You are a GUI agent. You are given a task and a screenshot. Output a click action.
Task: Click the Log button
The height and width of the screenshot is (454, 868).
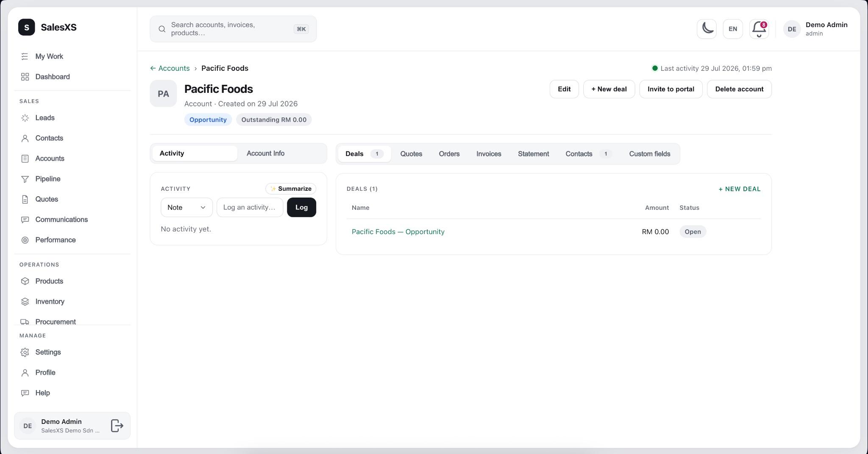(x=301, y=207)
